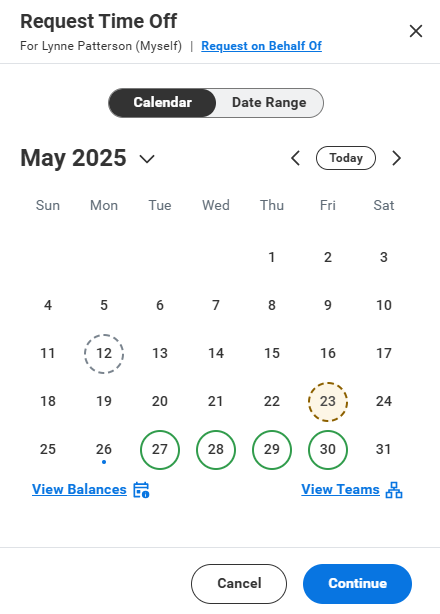Select May 23 highlighted date

tap(328, 402)
